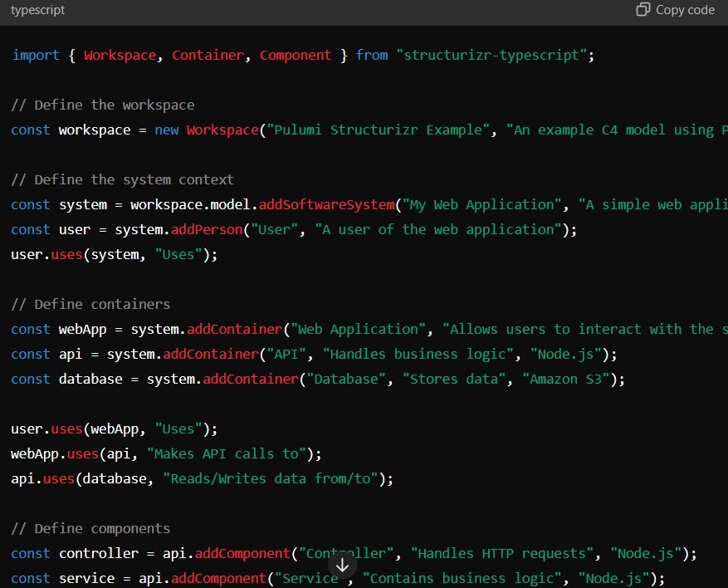
Task: Click "Amazon S3" string
Action: coord(566,380)
